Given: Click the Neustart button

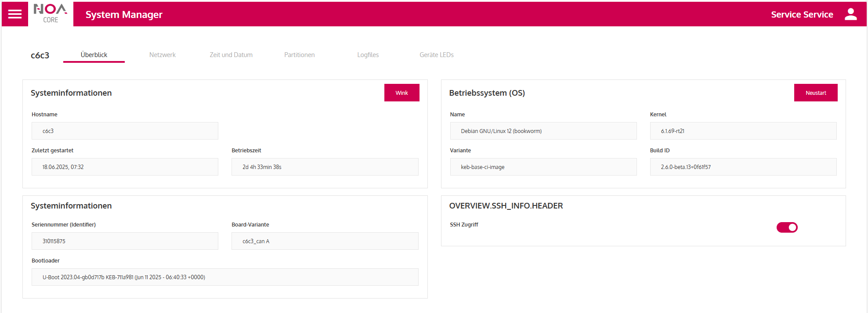Looking at the screenshot, I should coord(816,93).
